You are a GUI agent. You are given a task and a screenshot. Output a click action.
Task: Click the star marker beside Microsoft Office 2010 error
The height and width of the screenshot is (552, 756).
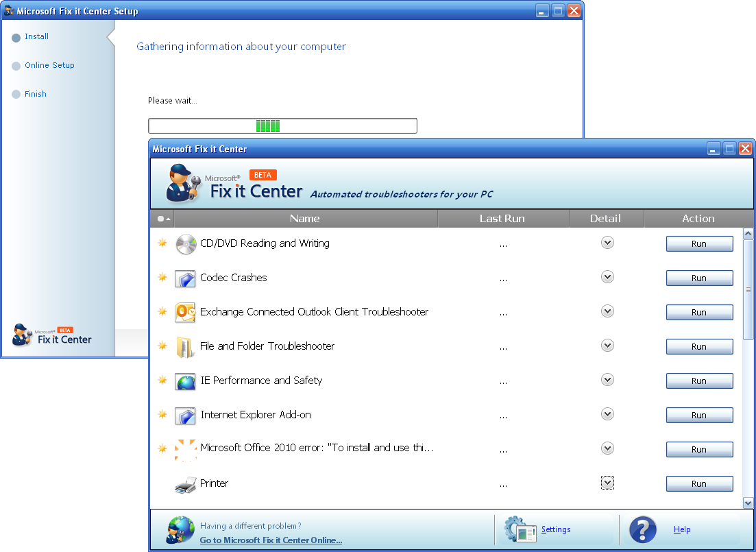[162, 448]
